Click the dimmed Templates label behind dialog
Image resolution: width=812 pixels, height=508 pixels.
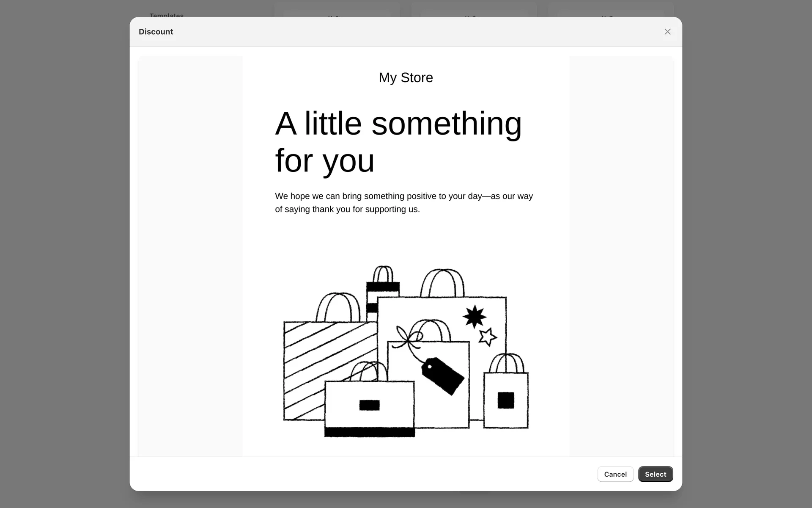166,15
